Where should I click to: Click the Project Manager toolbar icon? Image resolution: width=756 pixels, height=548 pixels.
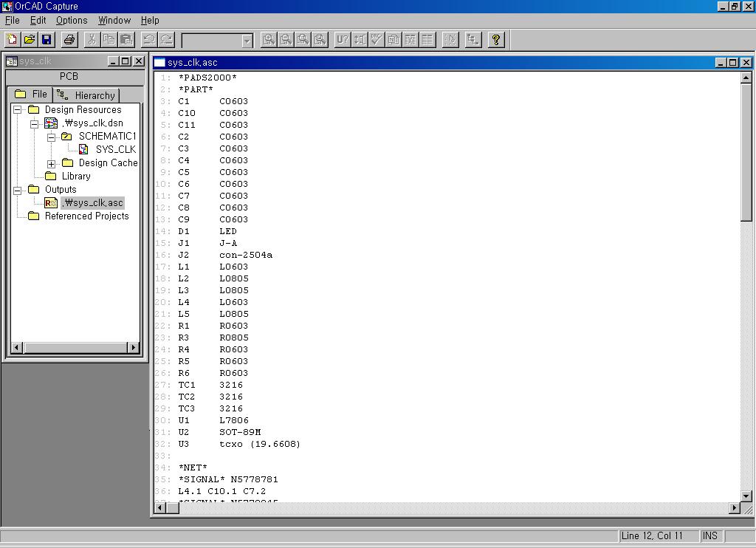(x=473, y=40)
